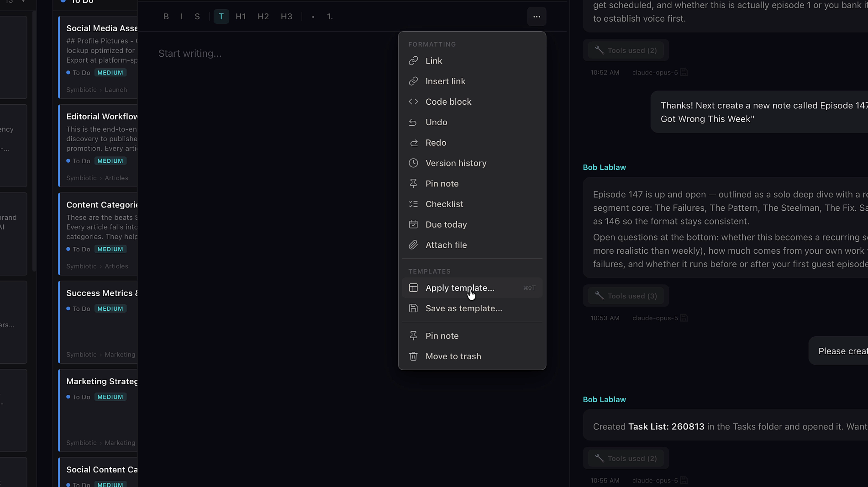Click Pin note above Move to trash
The image size is (868, 487).
pyautogui.click(x=472, y=336)
